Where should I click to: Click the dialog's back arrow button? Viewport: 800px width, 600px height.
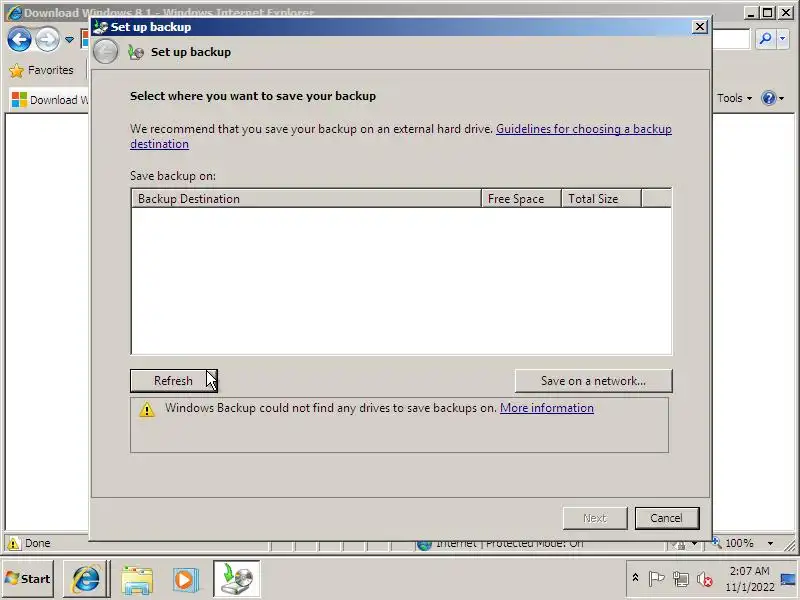pos(106,52)
